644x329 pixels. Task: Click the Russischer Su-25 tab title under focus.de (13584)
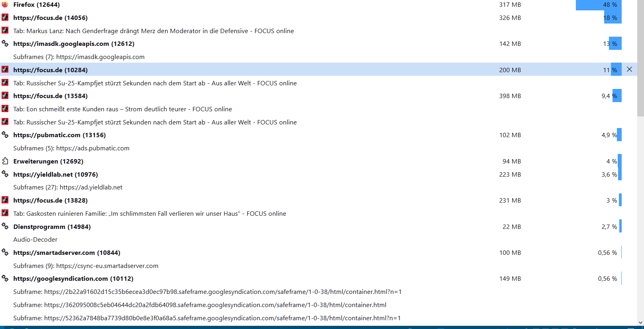(155, 122)
